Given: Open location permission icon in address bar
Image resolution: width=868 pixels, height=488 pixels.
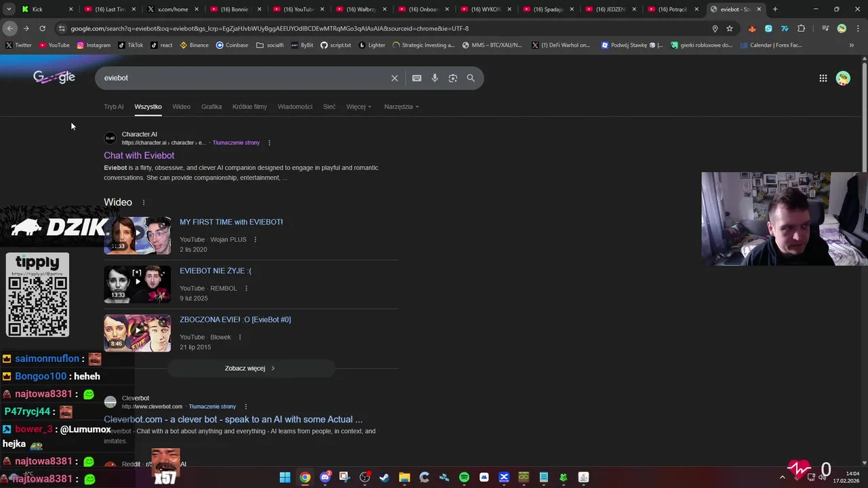Looking at the screenshot, I should pyautogui.click(x=715, y=28).
